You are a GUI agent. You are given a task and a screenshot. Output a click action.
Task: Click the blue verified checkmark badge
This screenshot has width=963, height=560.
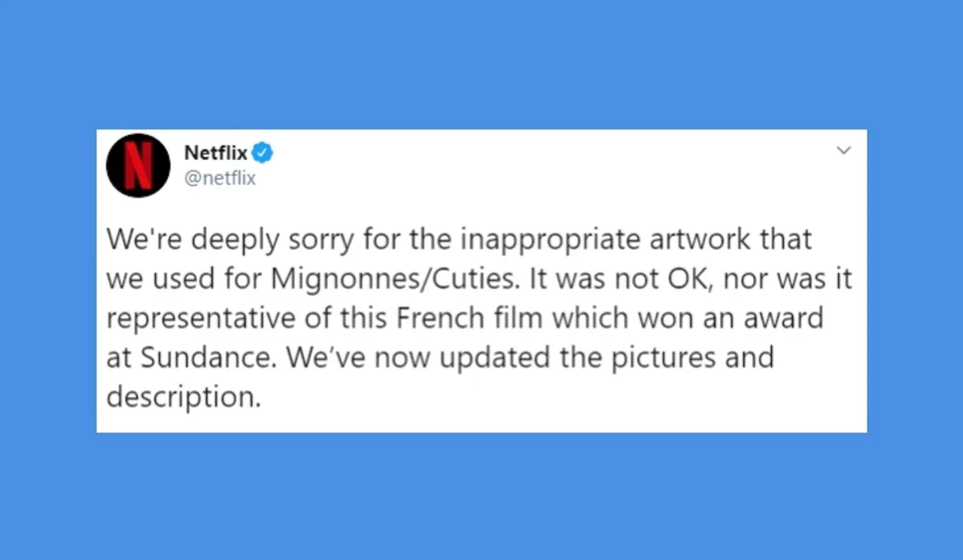[x=262, y=153]
